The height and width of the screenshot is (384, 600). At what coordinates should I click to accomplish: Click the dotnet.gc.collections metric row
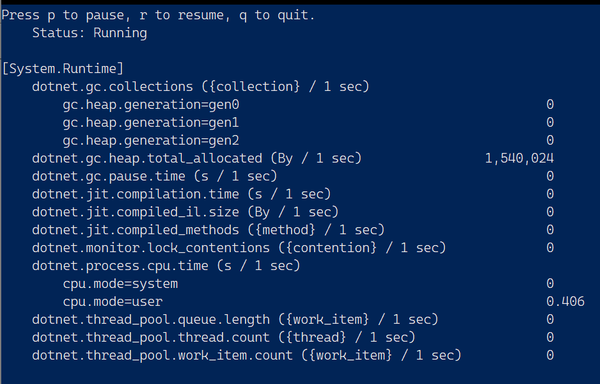point(201,87)
